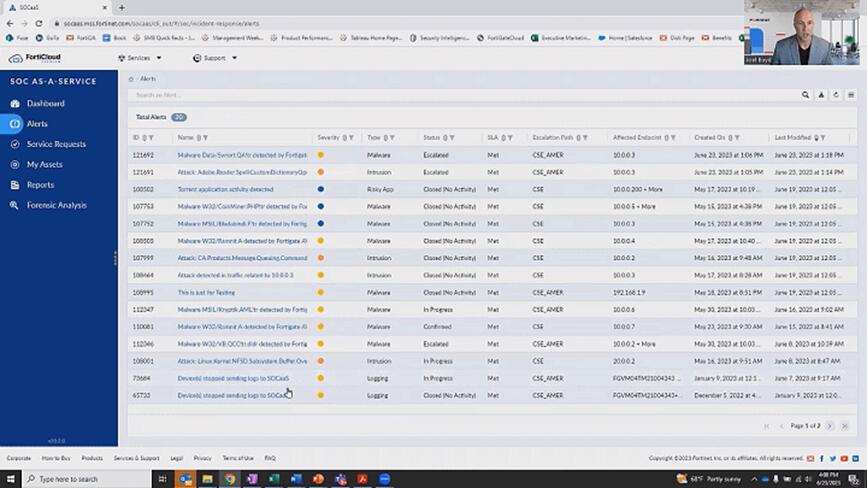
Task: Go to the previous page of alerts
Action: [x=781, y=426]
